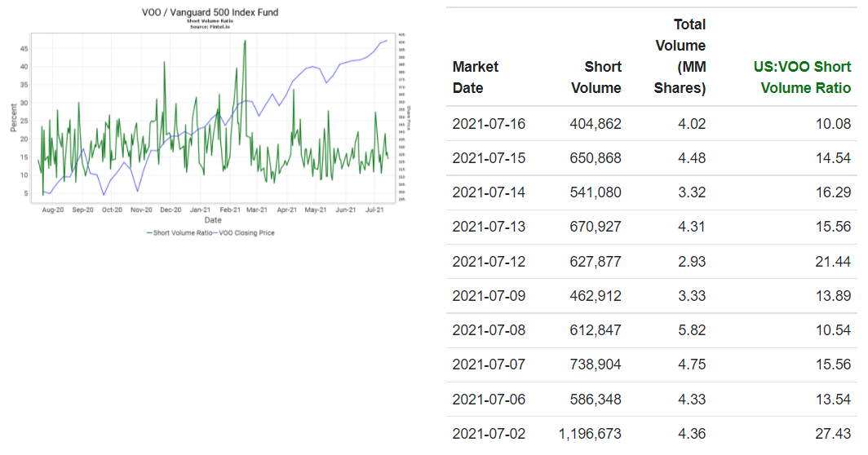This screenshot has width=868, height=455.
Task: Click total volume 5.82 cell
Action: tap(692, 330)
